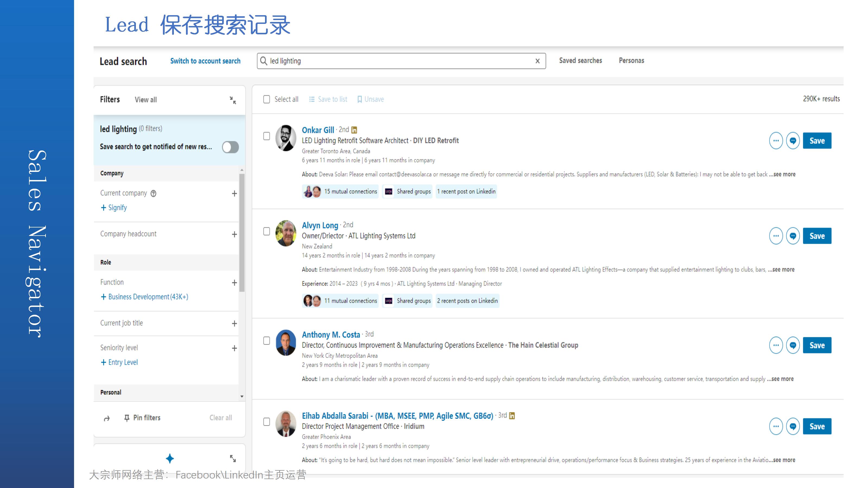The image size is (868, 488).
Task: Click message icon for Onkar Gill
Action: pos(793,141)
